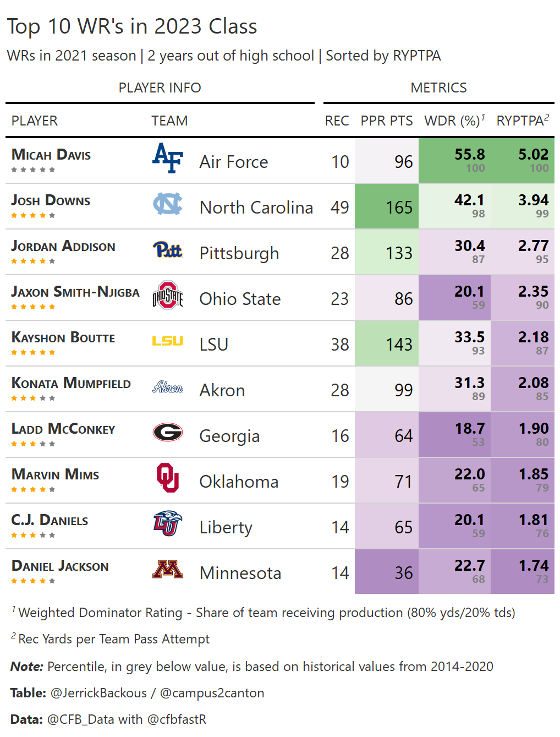Click the WDR (%) column header
The width and height of the screenshot is (560, 737).
(454, 121)
